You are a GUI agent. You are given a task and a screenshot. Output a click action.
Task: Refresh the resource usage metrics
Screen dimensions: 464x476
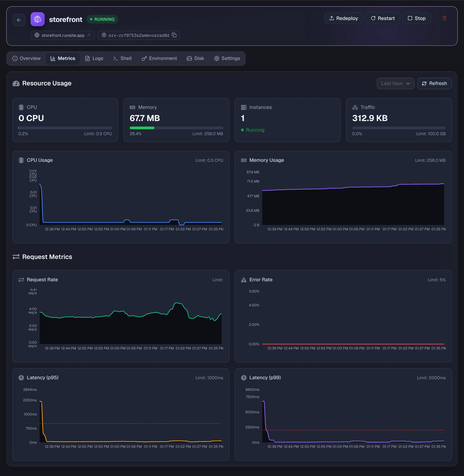click(x=435, y=84)
